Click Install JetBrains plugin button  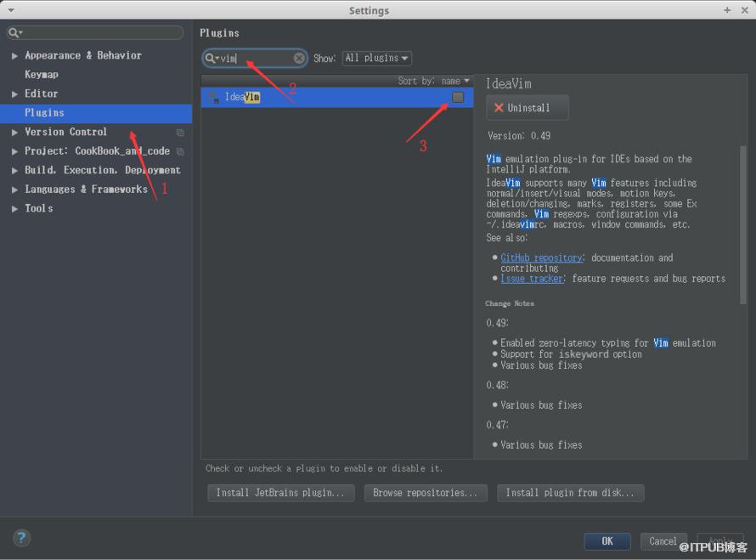[x=280, y=493]
